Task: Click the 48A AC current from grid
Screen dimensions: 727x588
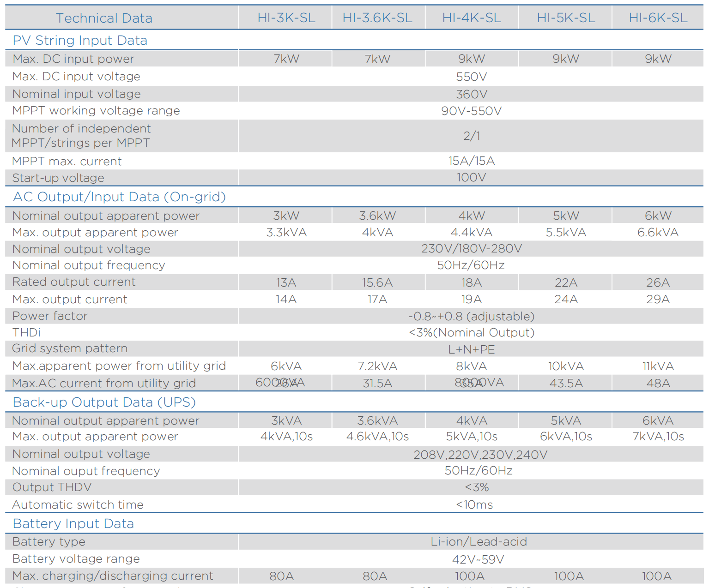Action: point(658,383)
